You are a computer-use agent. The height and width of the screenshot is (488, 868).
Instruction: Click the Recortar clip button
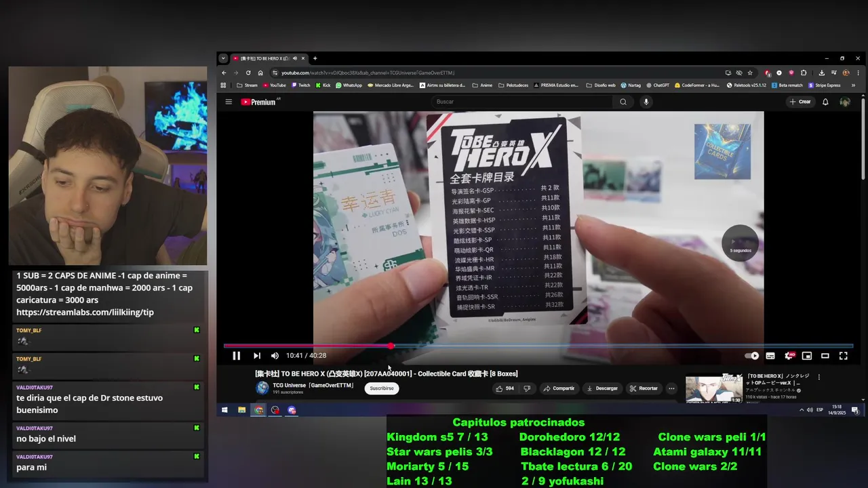[644, 388]
